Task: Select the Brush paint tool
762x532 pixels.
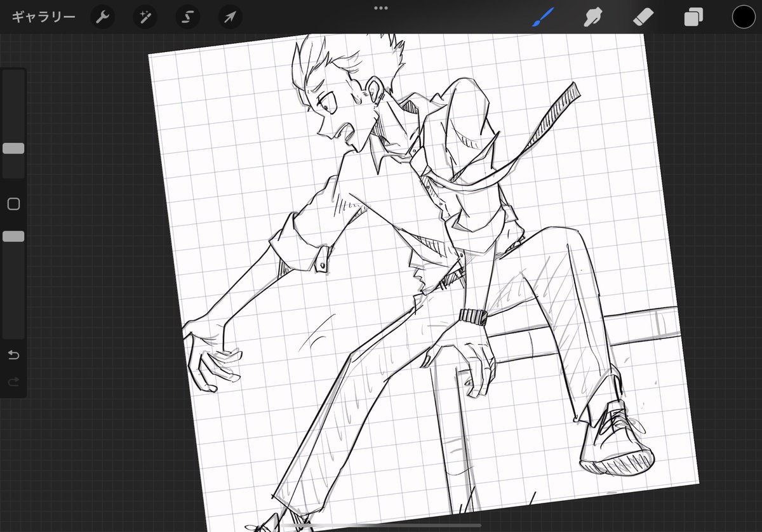Action: click(543, 17)
